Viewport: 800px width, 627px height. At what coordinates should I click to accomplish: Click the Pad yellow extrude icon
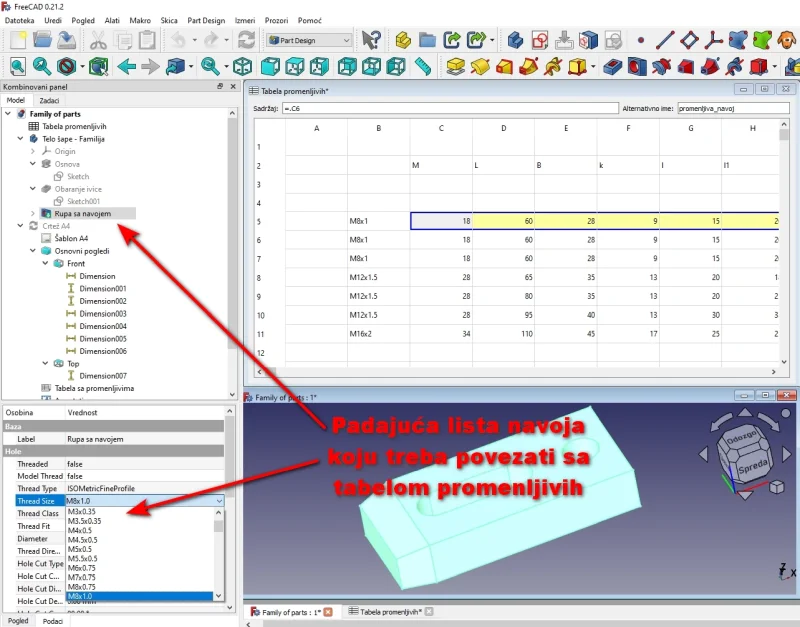455,67
